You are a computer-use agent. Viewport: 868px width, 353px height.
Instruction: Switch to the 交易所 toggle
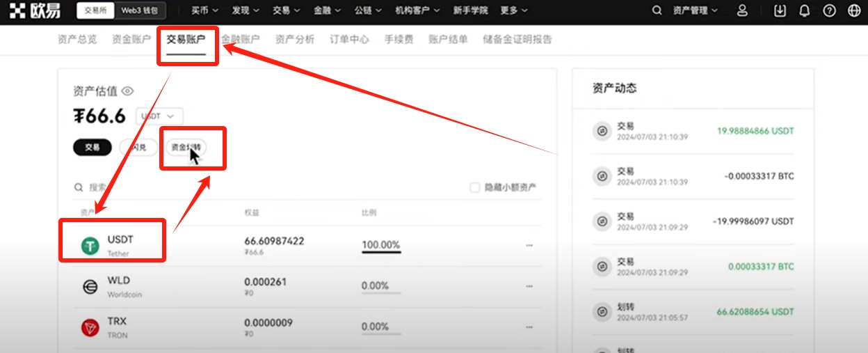click(95, 10)
